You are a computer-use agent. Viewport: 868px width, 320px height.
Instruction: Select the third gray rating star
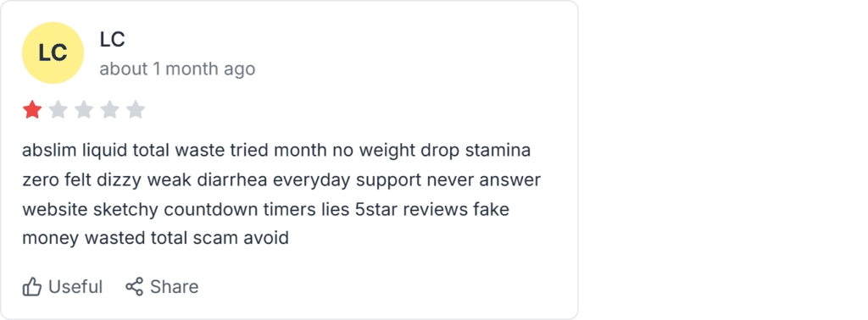pos(84,110)
